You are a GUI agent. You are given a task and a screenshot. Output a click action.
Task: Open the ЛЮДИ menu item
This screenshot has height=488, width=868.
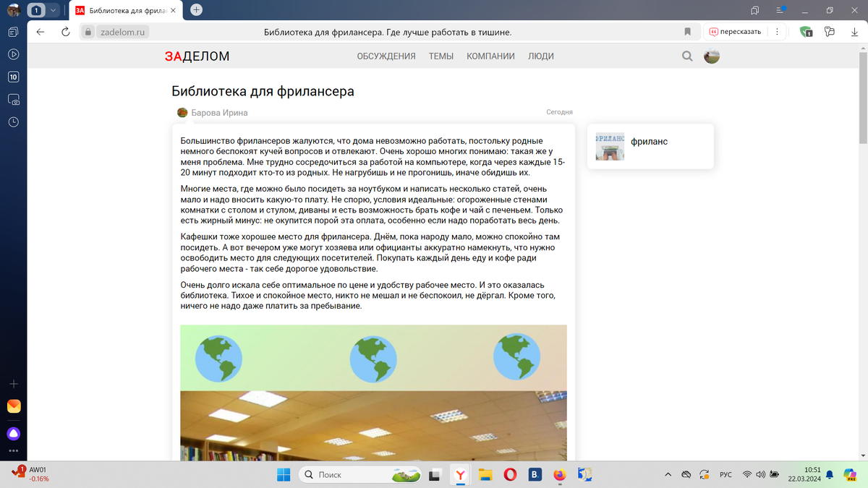pyautogui.click(x=541, y=56)
